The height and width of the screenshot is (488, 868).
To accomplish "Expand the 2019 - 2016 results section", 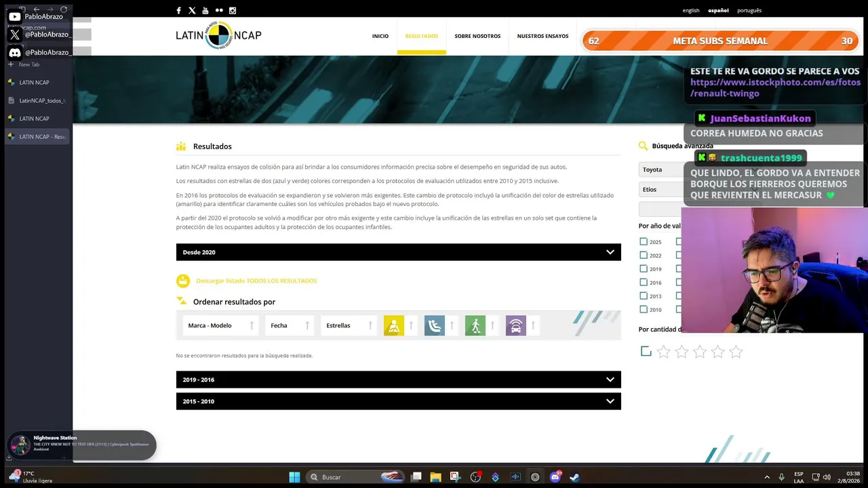I will [x=399, y=380].
